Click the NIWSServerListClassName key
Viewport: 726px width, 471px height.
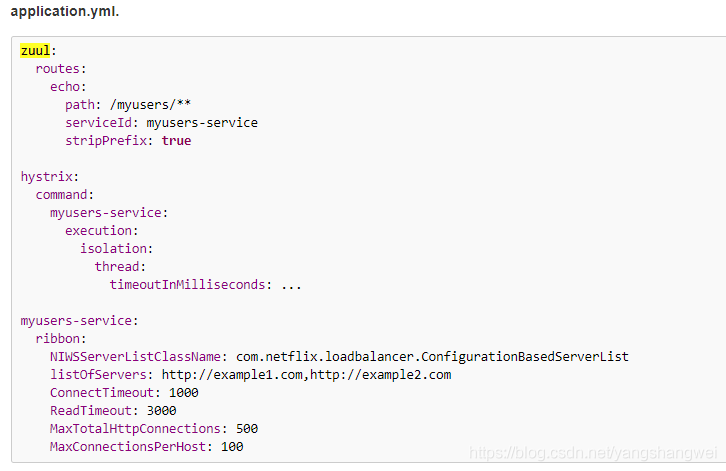138,357
